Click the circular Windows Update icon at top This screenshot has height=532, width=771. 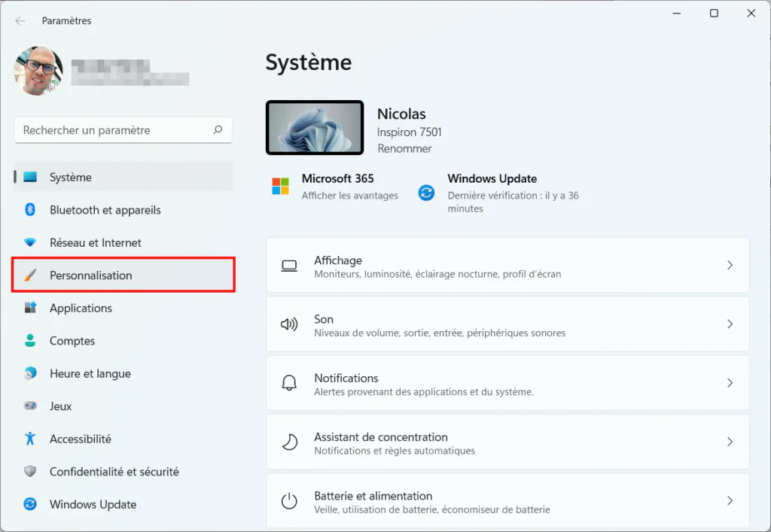pyautogui.click(x=426, y=193)
